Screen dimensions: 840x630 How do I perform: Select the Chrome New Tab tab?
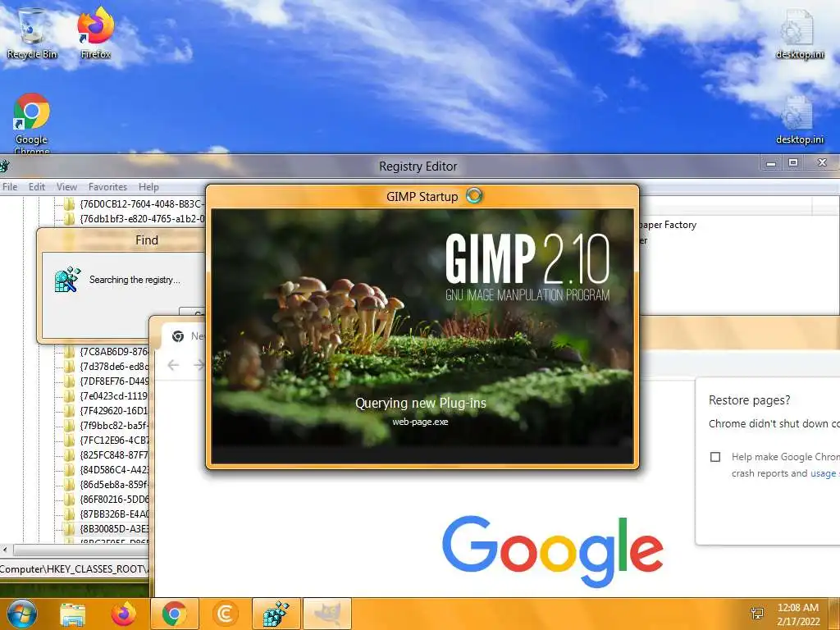click(185, 336)
